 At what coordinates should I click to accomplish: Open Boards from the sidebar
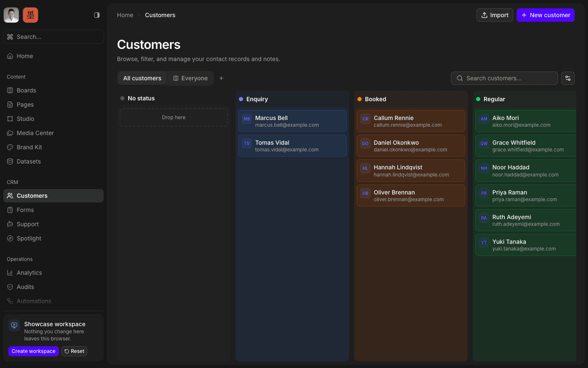(53, 90)
